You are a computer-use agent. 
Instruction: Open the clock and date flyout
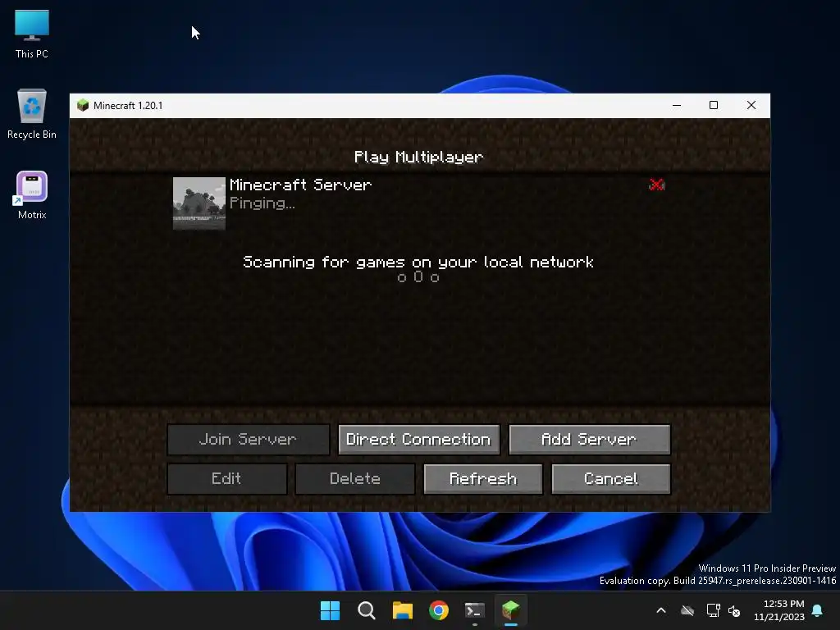point(779,610)
